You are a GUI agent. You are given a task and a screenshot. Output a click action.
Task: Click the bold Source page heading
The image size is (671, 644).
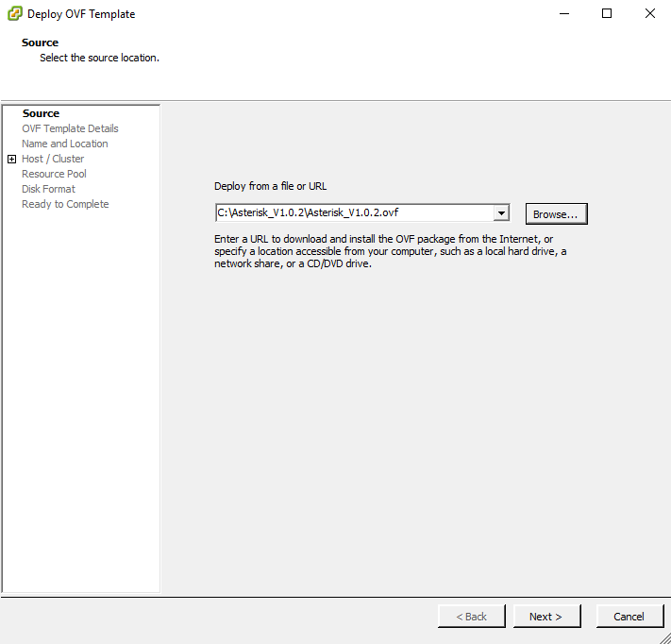point(41,42)
